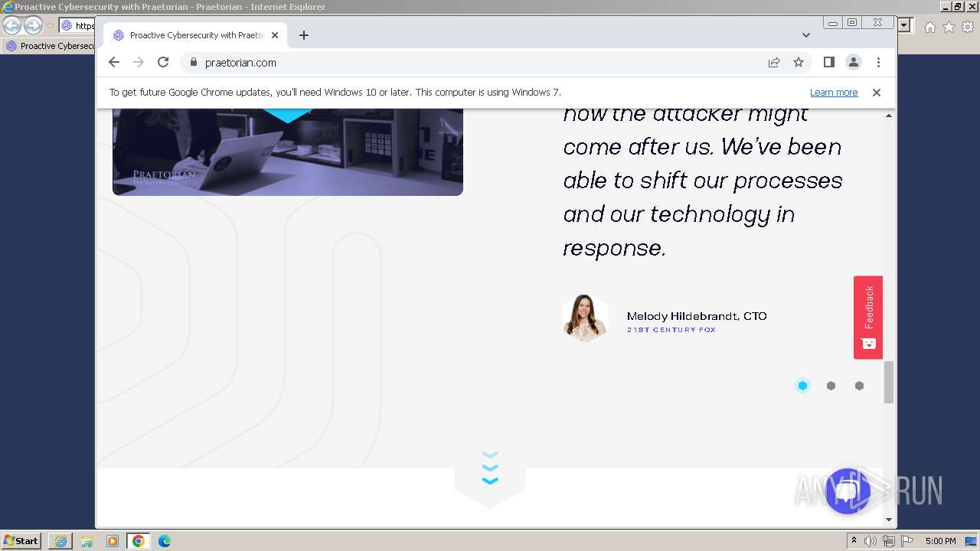Open volume control in system tray
980x551 pixels.
871,541
